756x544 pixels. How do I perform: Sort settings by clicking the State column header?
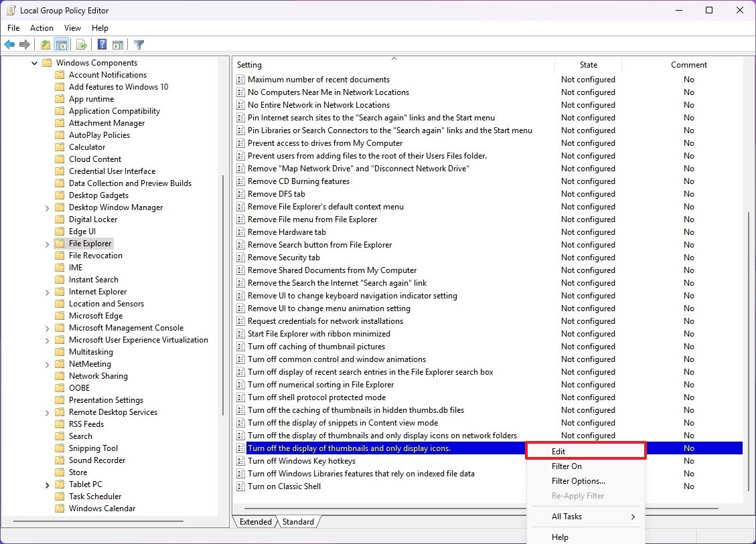588,64
